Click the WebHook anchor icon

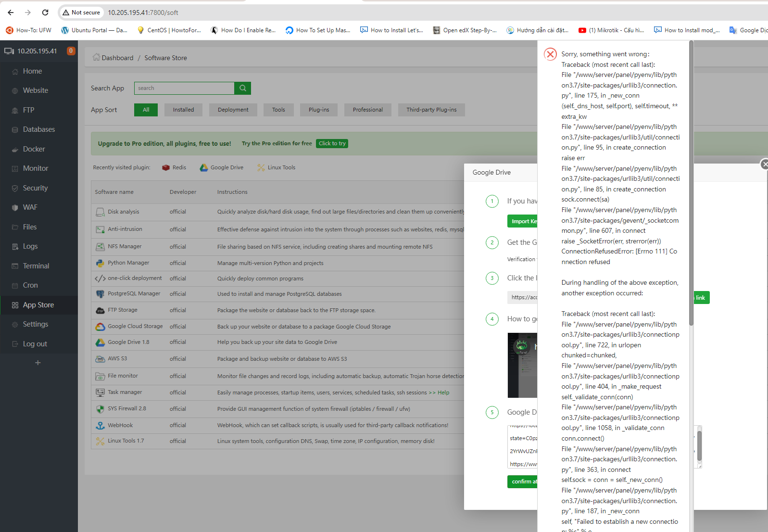[x=100, y=425]
